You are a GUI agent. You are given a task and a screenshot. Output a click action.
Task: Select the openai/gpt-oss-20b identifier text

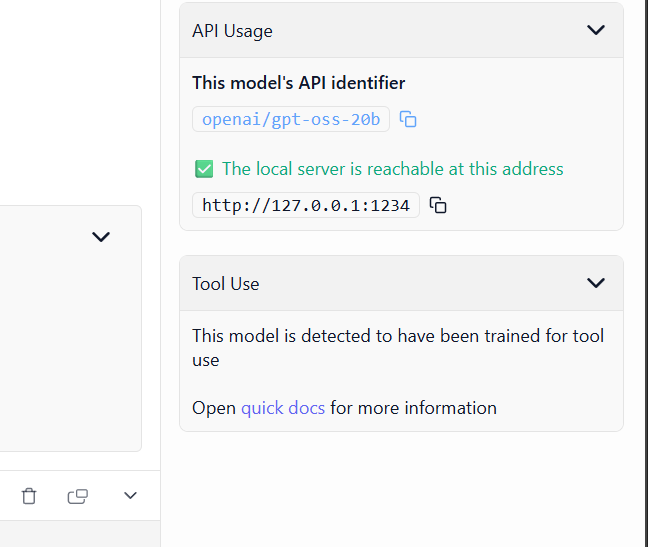coord(291,119)
